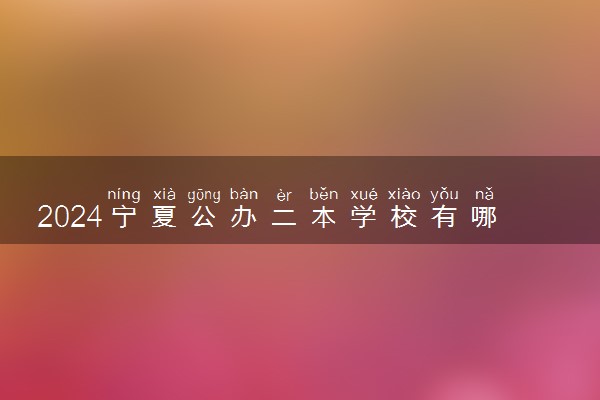Viewport: 600px width, 400px height.
Task: Select the pinyin label bàn
Action: [244, 194]
